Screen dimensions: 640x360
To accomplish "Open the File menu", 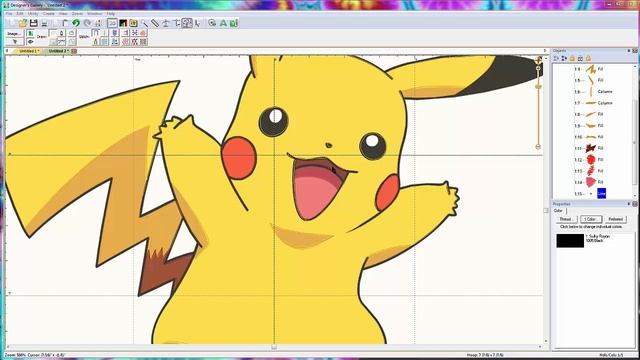I will click(9, 13).
